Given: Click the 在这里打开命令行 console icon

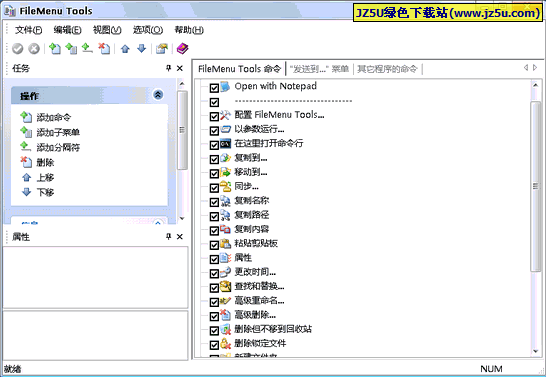Looking at the screenshot, I should pyautogui.click(x=226, y=143).
